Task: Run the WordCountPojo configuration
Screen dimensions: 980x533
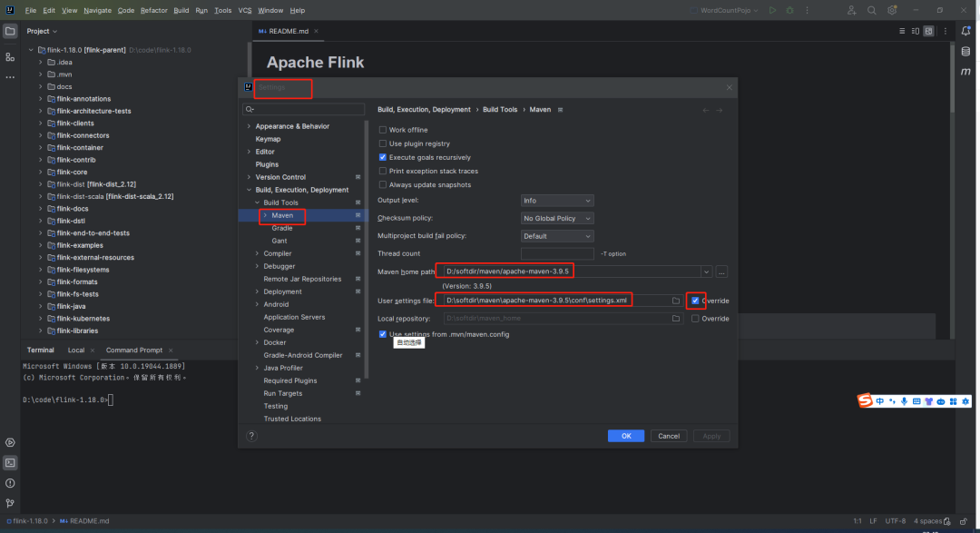Action: click(x=772, y=11)
